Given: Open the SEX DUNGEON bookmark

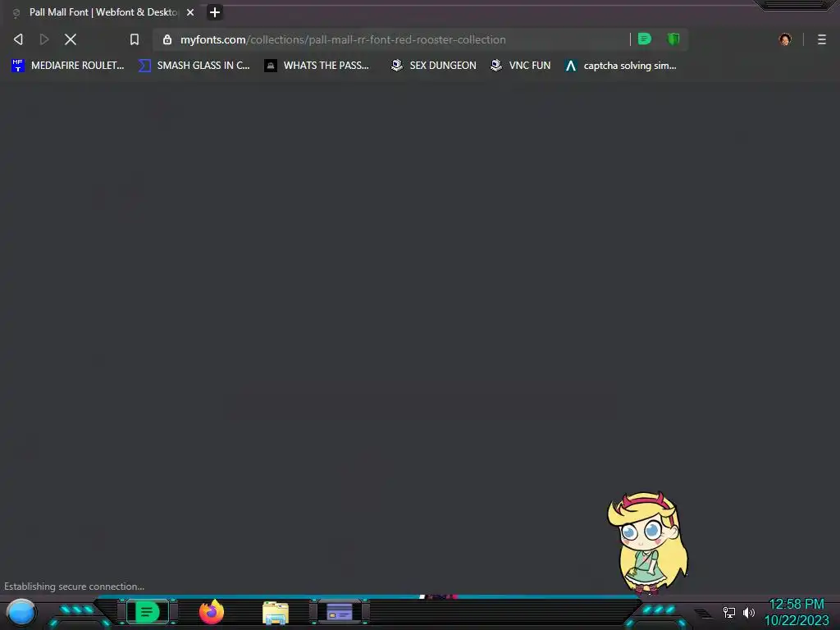Looking at the screenshot, I should tap(433, 66).
